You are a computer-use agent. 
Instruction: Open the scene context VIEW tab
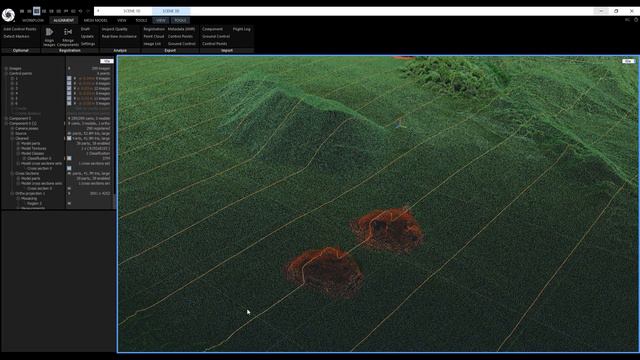[161, 20]
